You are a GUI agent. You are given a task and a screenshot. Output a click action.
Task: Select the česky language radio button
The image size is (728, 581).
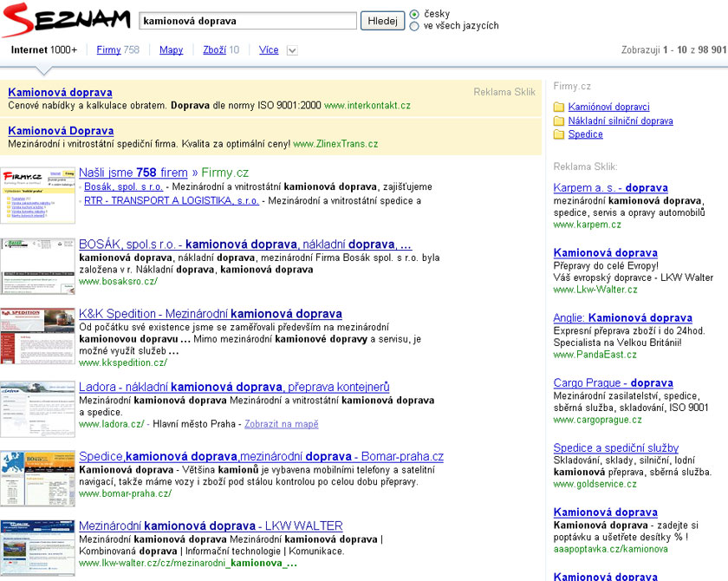[x=414, y=15]
